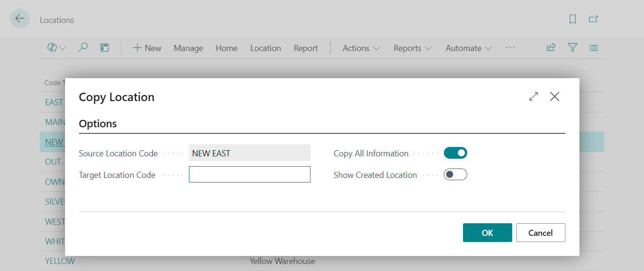Open the Reports dropdown menu
644x271 pixels.
click(412, 48)
